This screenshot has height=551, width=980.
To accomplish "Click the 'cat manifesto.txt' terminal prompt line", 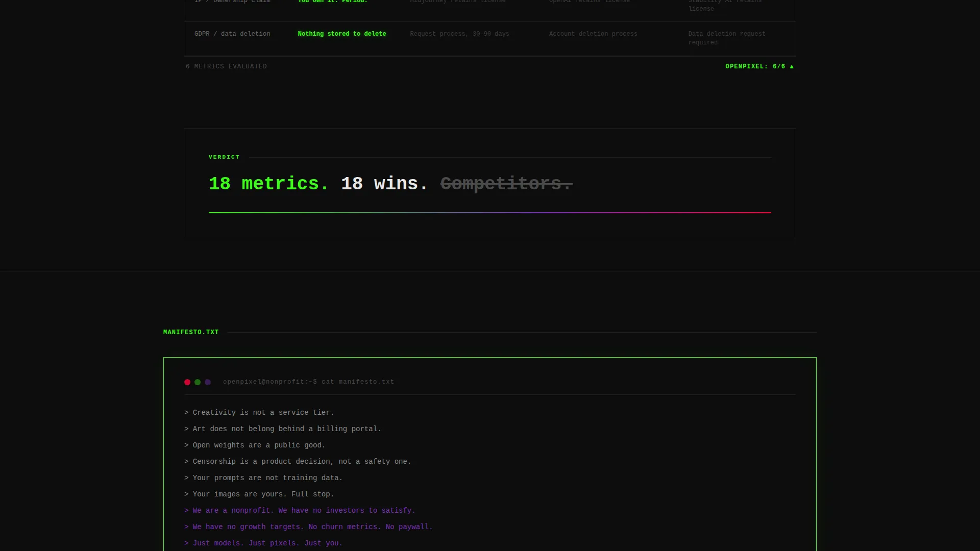I will click(x=308, y=382).
